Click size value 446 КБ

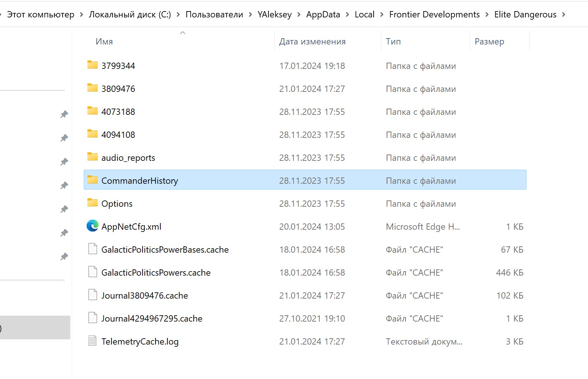[510, 273]
